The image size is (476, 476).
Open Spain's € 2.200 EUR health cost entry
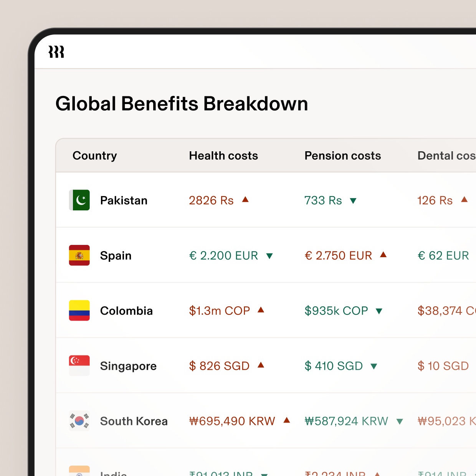[224, 255]
